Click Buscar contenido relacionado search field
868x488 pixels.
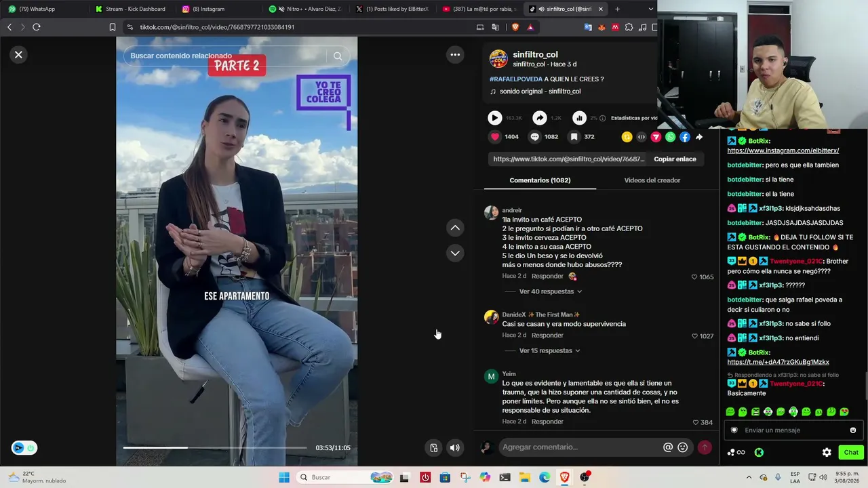227,56
